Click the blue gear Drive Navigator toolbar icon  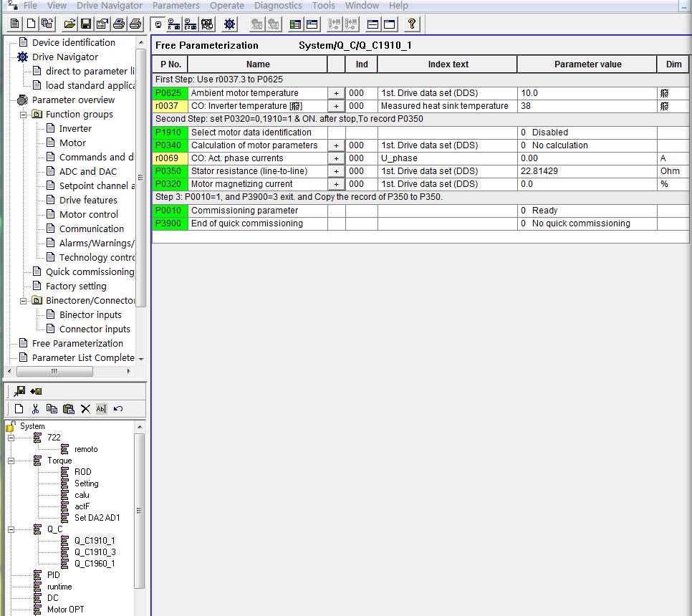point(229,24)
